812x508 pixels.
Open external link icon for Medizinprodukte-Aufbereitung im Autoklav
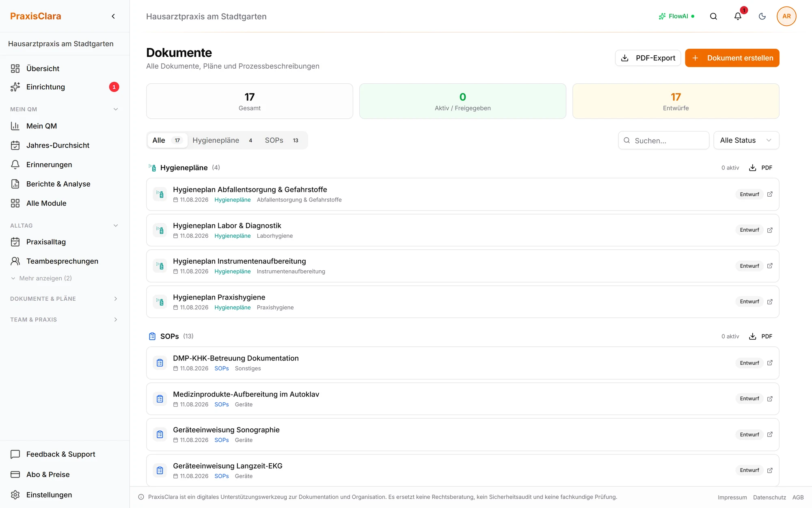[770, 399]
